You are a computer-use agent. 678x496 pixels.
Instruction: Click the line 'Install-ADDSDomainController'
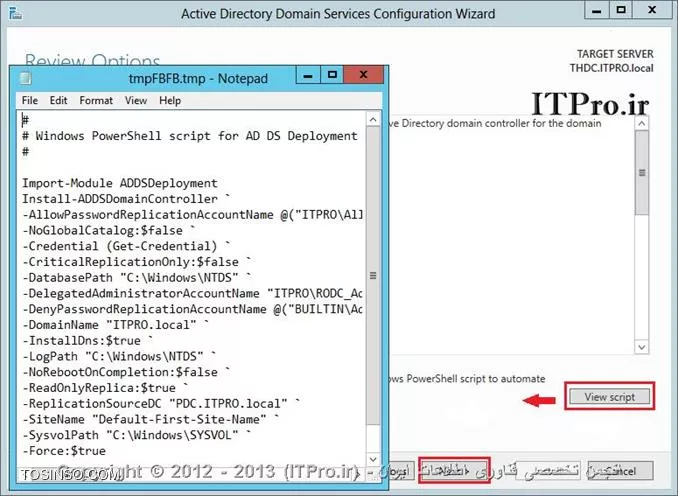point(126,199)
